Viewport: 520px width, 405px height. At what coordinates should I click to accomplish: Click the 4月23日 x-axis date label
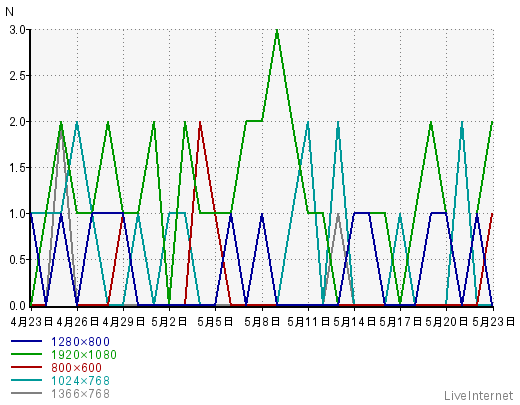[32, 322]
